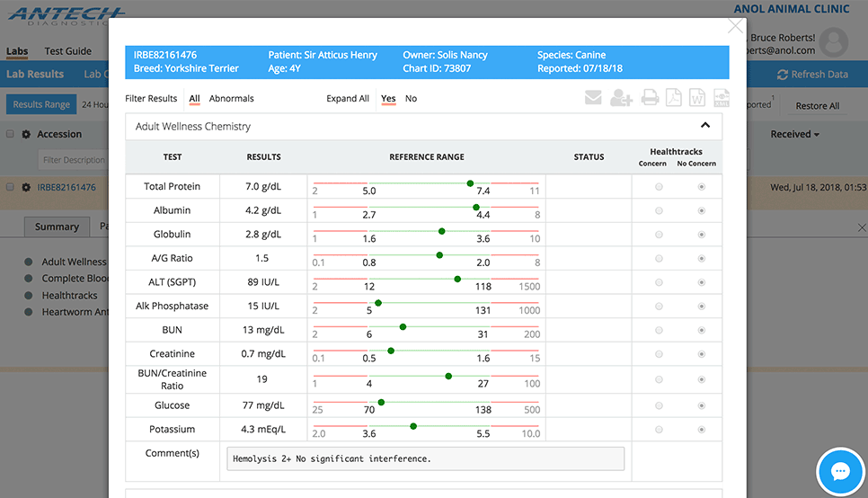868x498 pixels.
Task: Print the lab report
Action: click(x=650, y=98)
